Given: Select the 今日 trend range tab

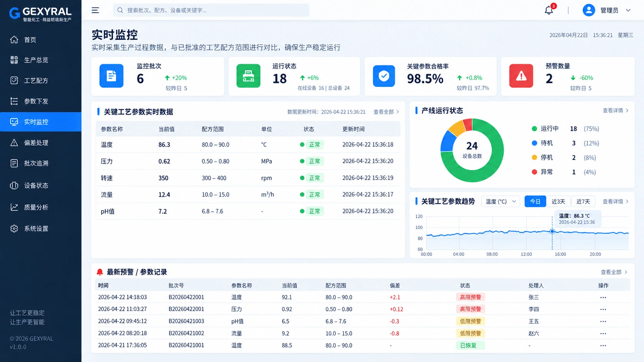Looking at the screenshot, I should coord(535,202).
